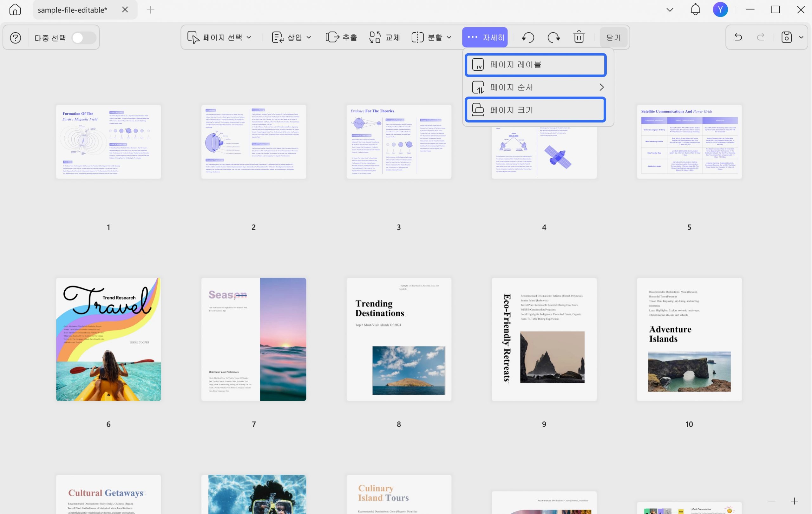Select page 7 Season thumbnail
812x514 pixels.
coord(253,339)
